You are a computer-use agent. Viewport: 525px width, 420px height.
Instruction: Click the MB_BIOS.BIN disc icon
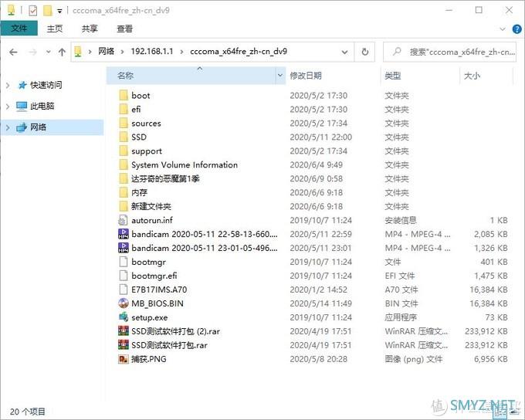[x=124, y=303]
